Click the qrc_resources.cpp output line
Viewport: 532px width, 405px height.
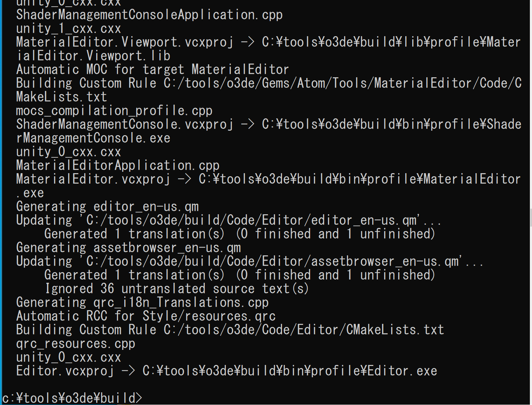tap(75, 344)
